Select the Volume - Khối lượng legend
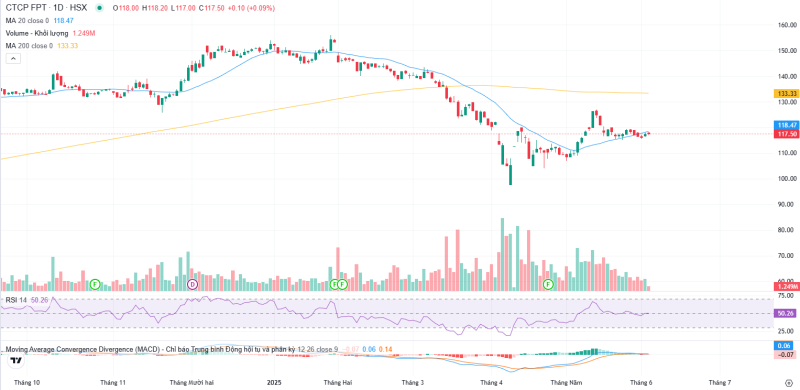This screenshot has height=390, width=800. tap(37, 33)
